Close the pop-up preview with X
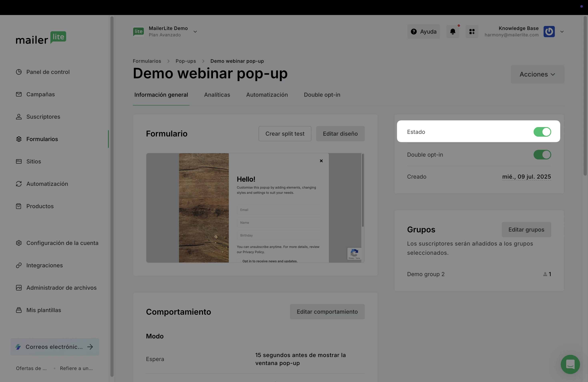 pyautogui.click(x=321, y=161)
